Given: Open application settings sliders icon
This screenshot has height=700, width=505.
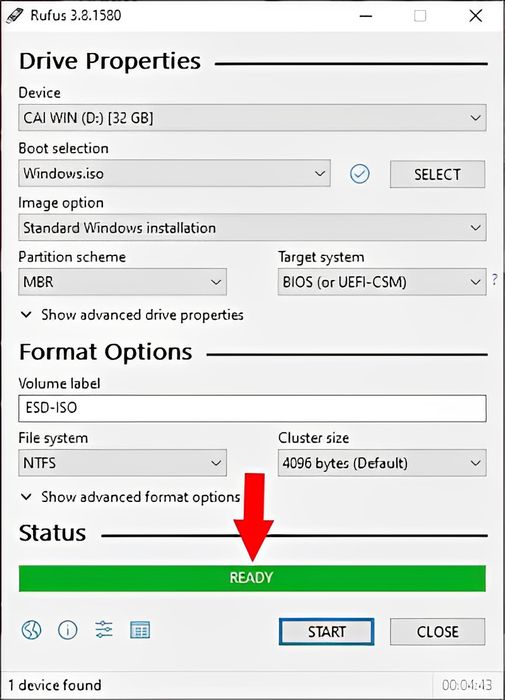Looking at the screenshot, I should click(104, 629).
